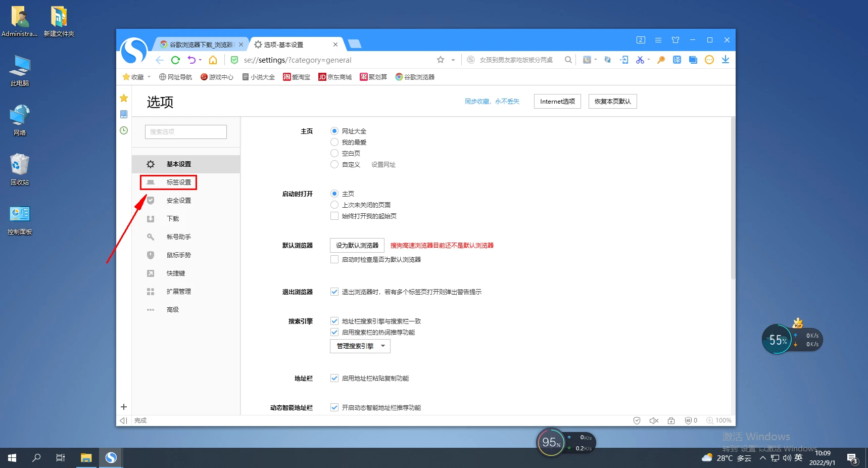Screen dimensions: 868x468
Task: Click the Sogou browser logo avatar
Action: click(134, 51)
